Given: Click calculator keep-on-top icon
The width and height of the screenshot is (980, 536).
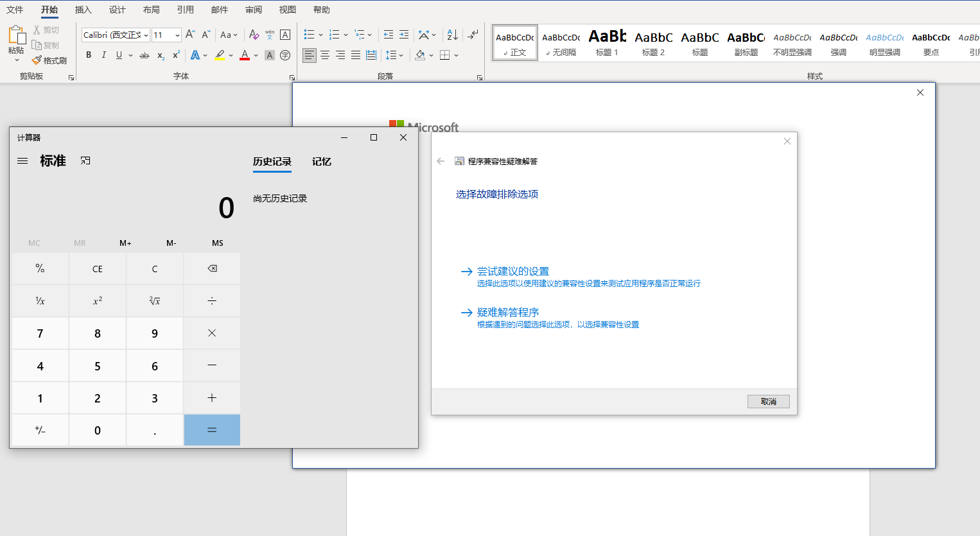Looking at the screenshot, I should click(x=85, y=161).
